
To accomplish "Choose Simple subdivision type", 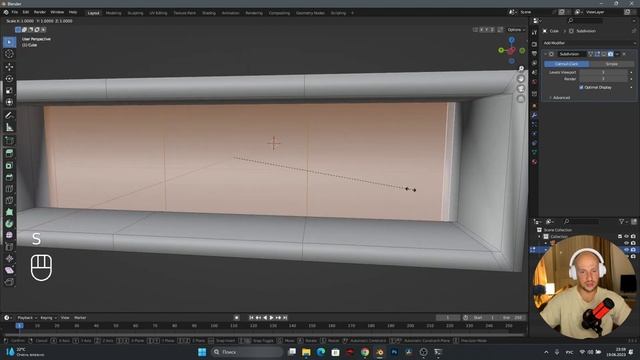I will click(611, 64).
